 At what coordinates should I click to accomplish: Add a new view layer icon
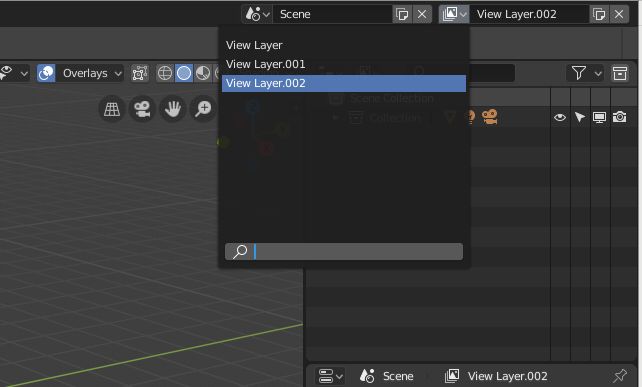coord(599,14)
